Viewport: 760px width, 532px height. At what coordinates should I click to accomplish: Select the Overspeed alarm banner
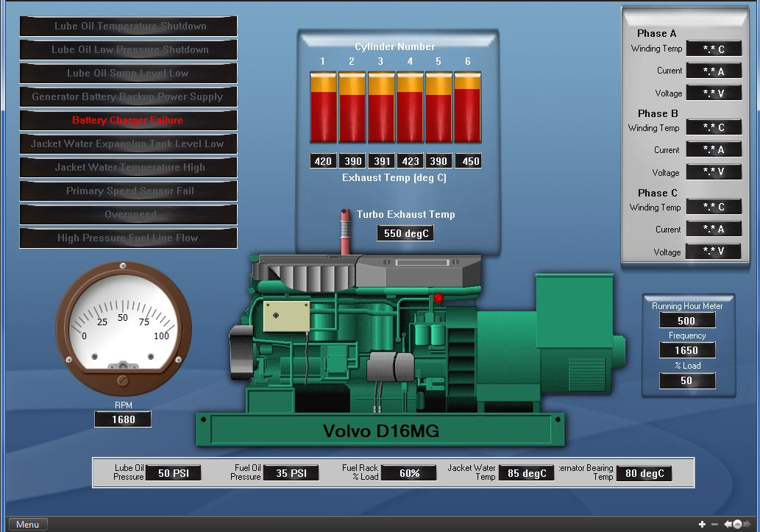pyautogui.click(x=129, y=214)
